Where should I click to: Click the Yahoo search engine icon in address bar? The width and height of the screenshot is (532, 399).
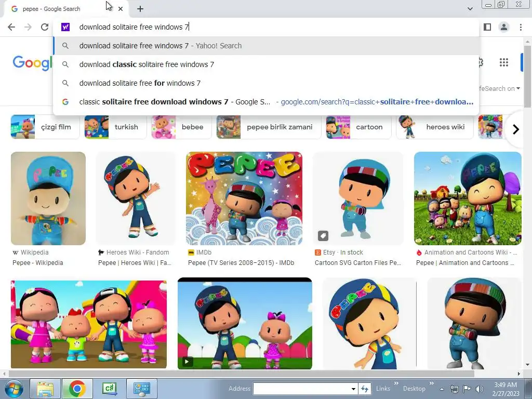(65, 27)
